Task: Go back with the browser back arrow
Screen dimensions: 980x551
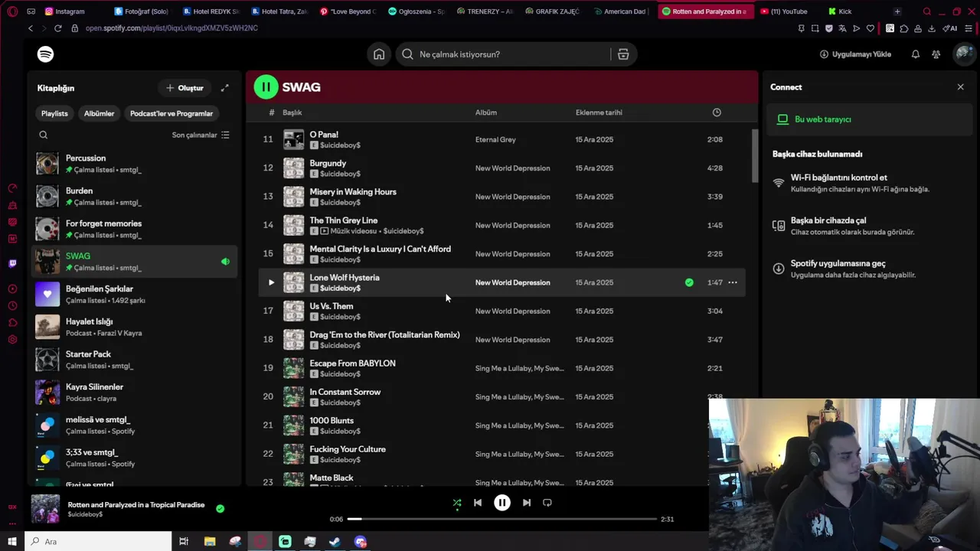Action: coord(31,28)
